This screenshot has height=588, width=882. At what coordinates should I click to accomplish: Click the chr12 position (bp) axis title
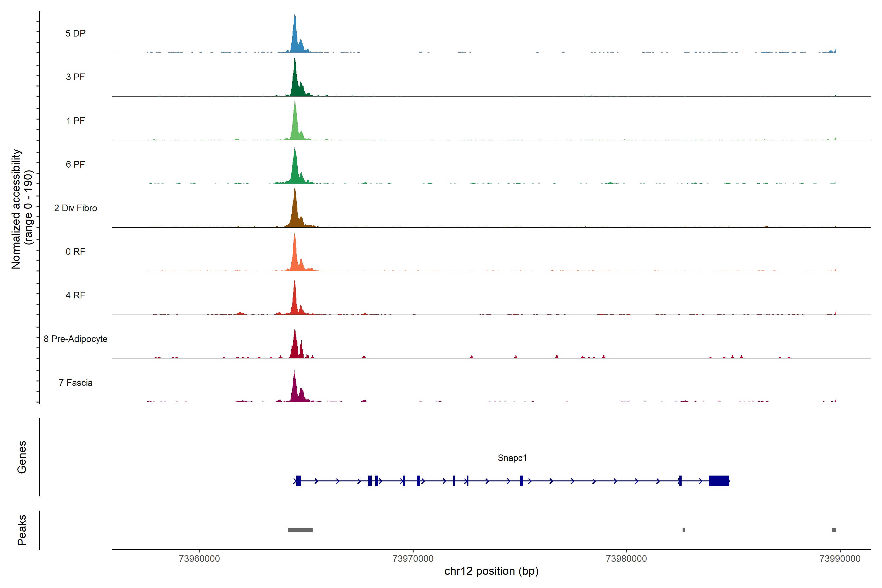point(491,571)
